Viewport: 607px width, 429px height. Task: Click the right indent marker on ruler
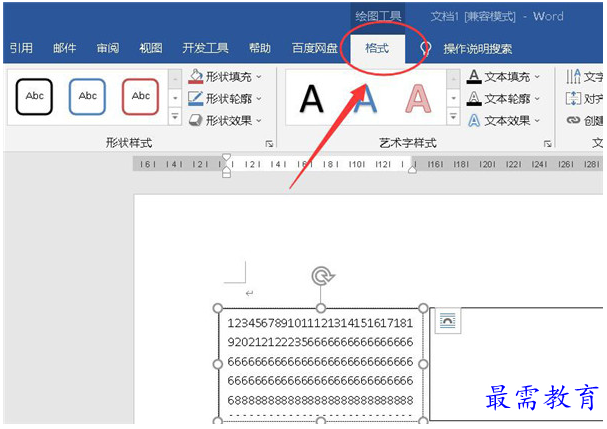pyautogui.click(x=413, y=170)
